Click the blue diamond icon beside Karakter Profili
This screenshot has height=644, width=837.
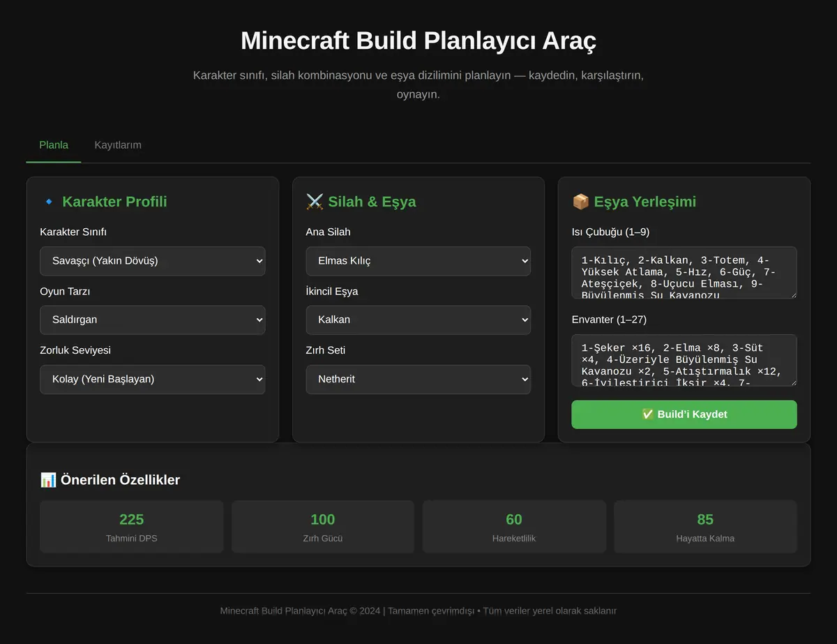click(x=49, y=202)
